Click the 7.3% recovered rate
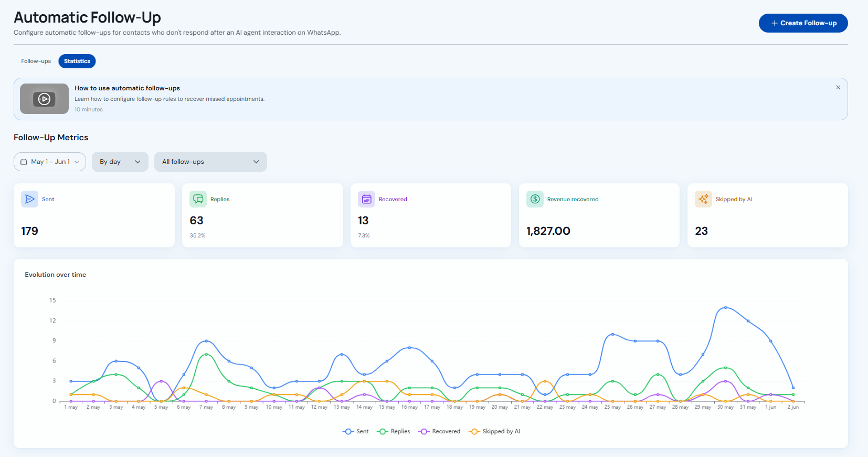 (364, 236)
